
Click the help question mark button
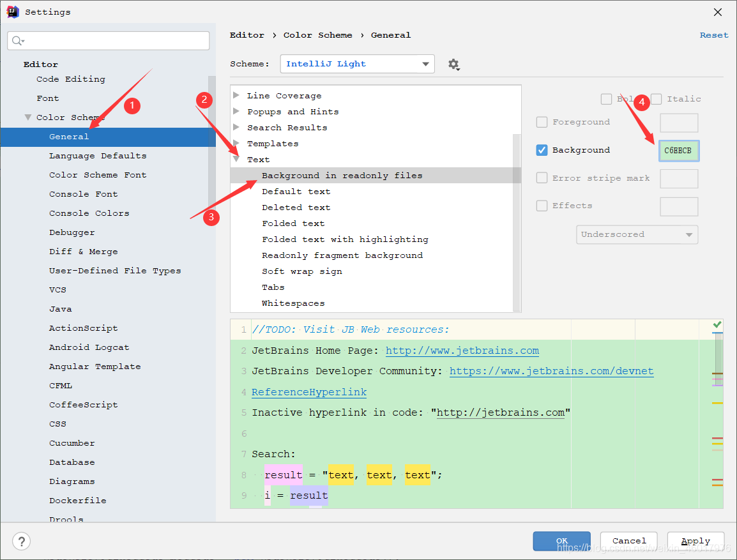[x=22, y=541]
